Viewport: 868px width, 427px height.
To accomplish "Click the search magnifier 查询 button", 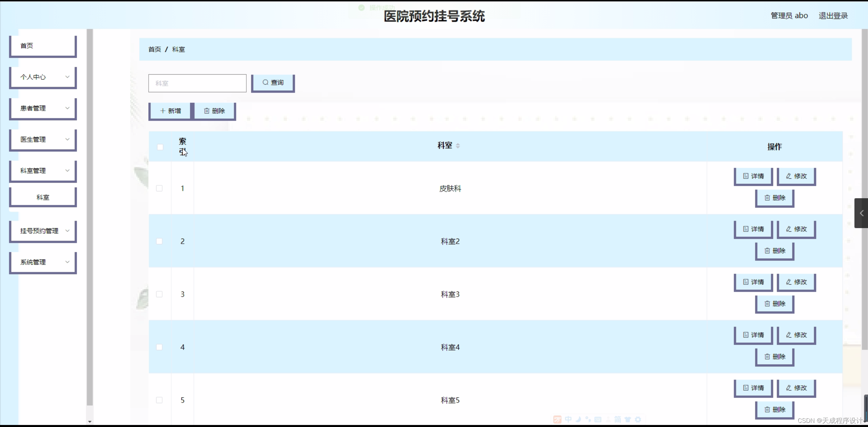I will point(273,82).
